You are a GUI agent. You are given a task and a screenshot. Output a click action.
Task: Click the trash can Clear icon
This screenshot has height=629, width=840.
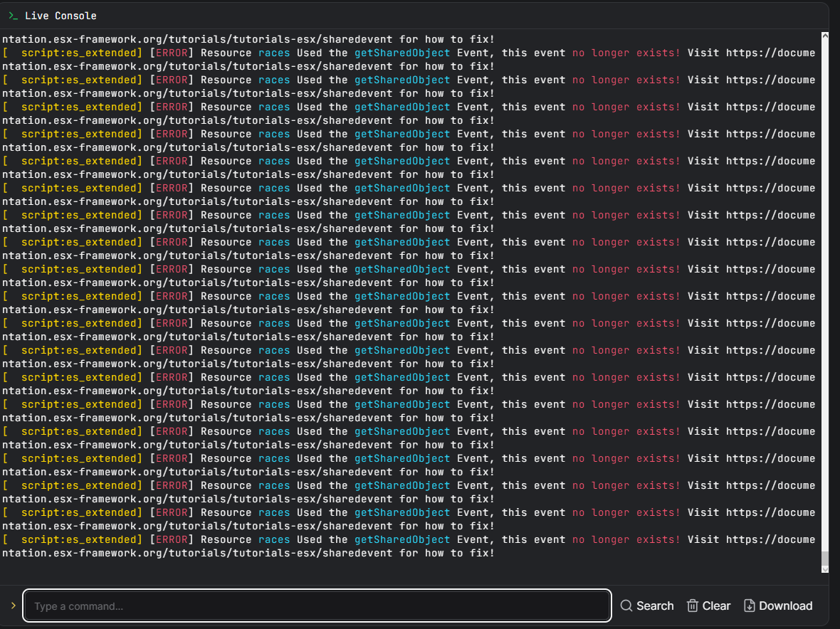pyautogui.click(x=692, y=606)
